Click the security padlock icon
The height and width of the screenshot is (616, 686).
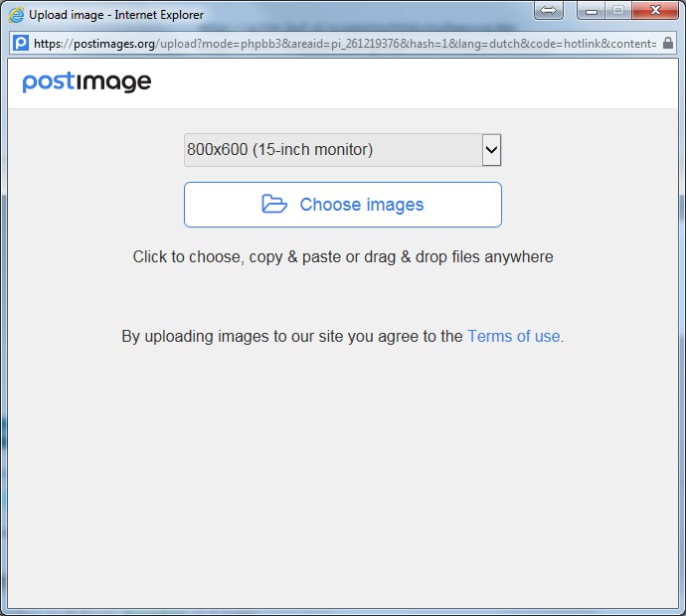pos(668,43)
